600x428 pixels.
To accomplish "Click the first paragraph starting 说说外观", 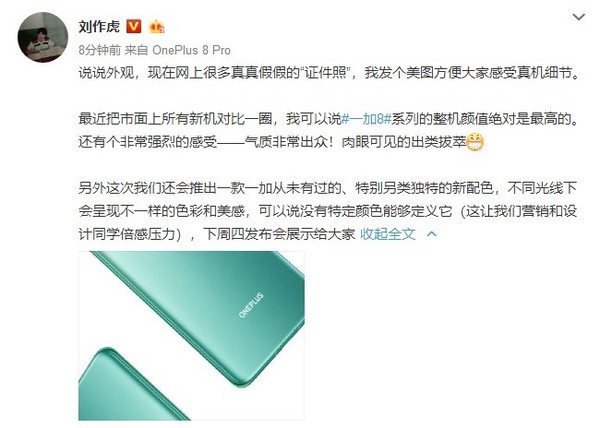I will [329, 72].
